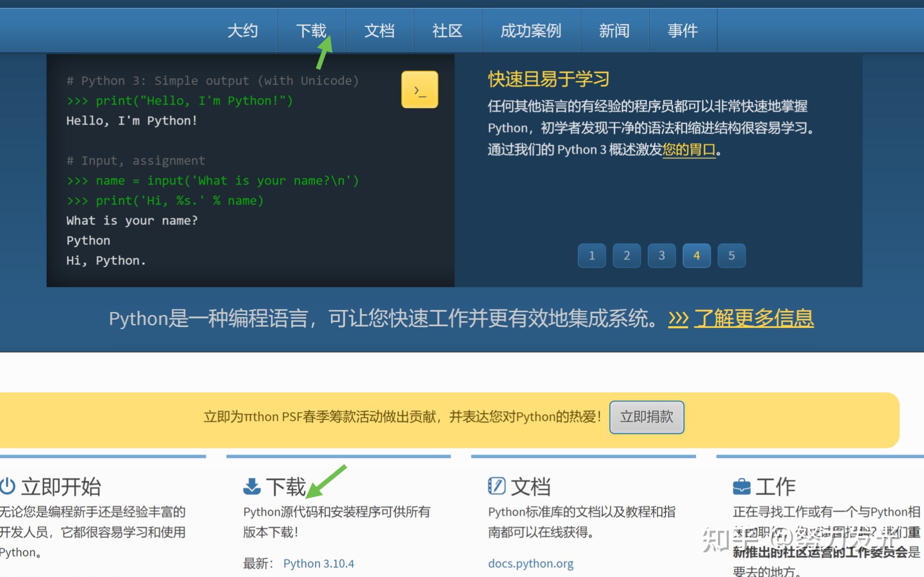The image size is (924, 577).
Task: Open the 大约 navigation menu
Action: (243, 31)
